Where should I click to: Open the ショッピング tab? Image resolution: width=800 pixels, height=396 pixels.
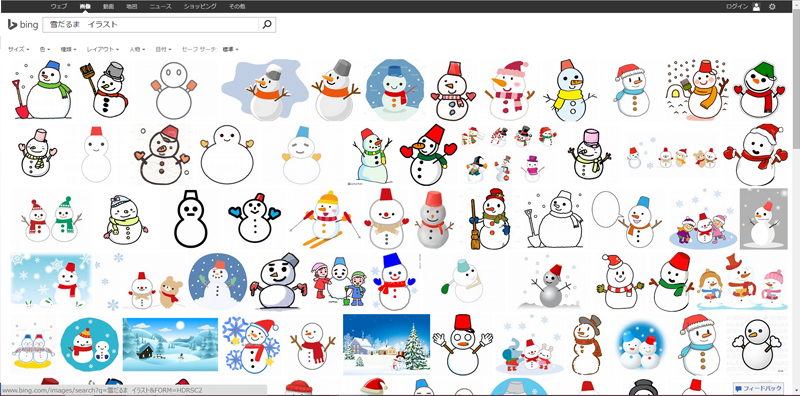tap(200, 7)
